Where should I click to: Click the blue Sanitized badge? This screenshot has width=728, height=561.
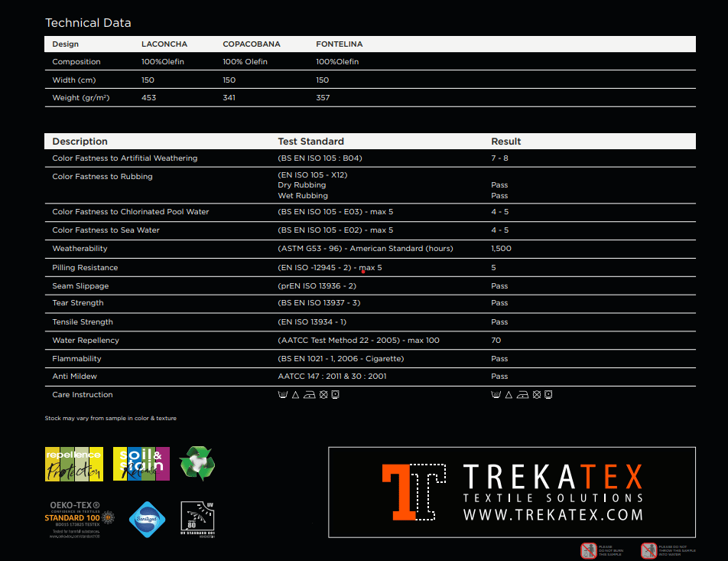pos(147,519)
